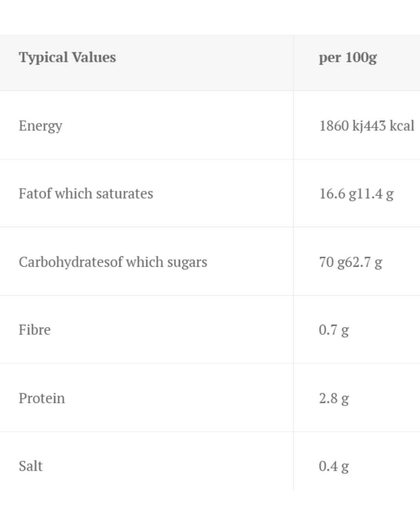
Task: Click the kcal text in Energy row
Action: [x=402, y=126]
